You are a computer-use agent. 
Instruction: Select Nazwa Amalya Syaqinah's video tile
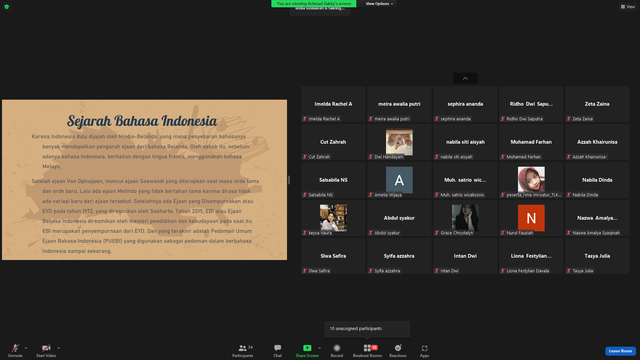point(597,218)
